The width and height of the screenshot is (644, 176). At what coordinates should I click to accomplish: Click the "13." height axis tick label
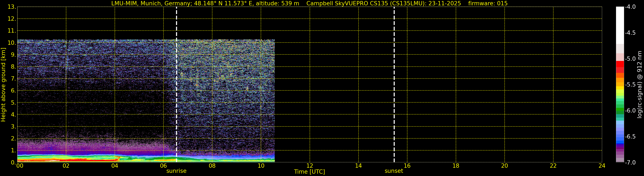12,7
